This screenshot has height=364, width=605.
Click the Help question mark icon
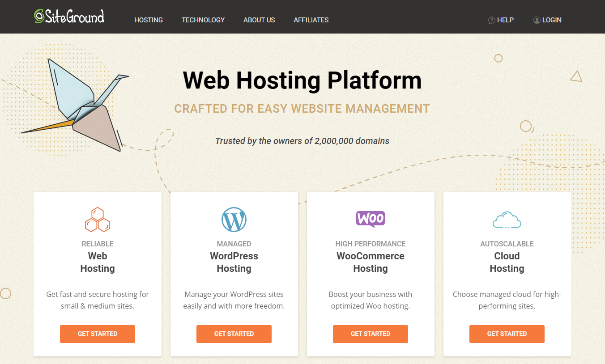coord(491,20)
